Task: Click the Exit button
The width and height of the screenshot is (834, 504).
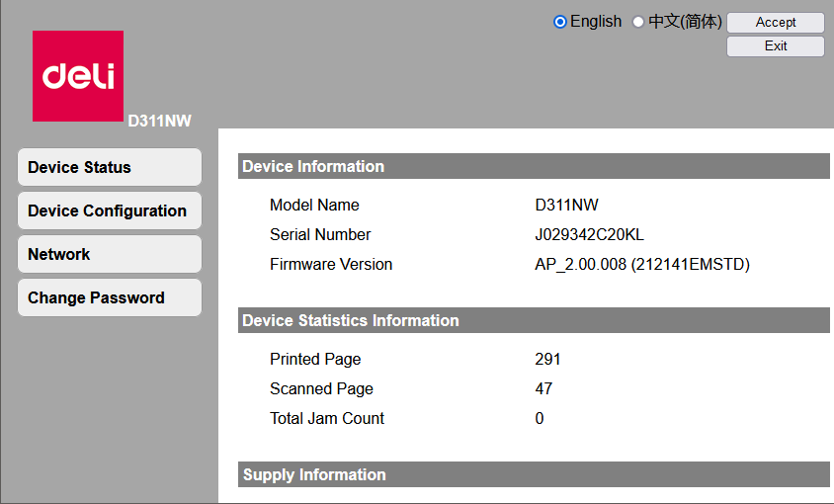Action: 776,46
